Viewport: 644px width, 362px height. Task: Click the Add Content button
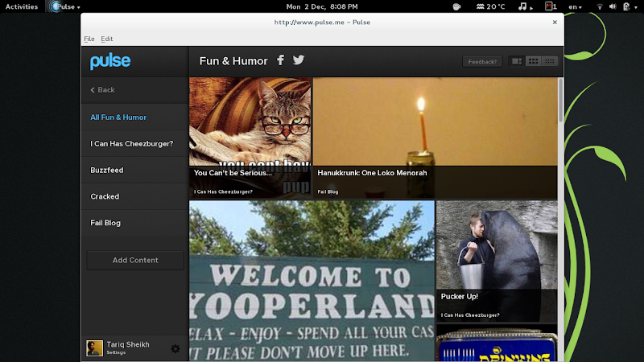point(135,260)
